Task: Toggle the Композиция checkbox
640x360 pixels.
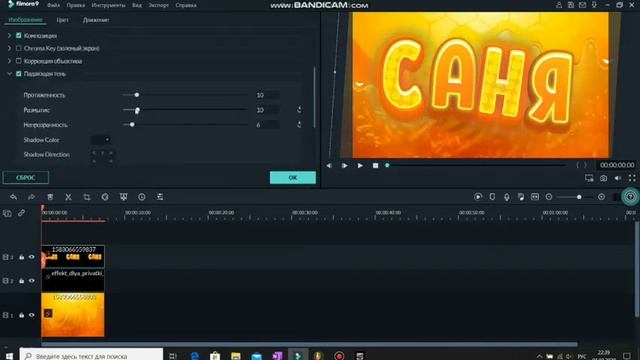Action: [19, 36]
